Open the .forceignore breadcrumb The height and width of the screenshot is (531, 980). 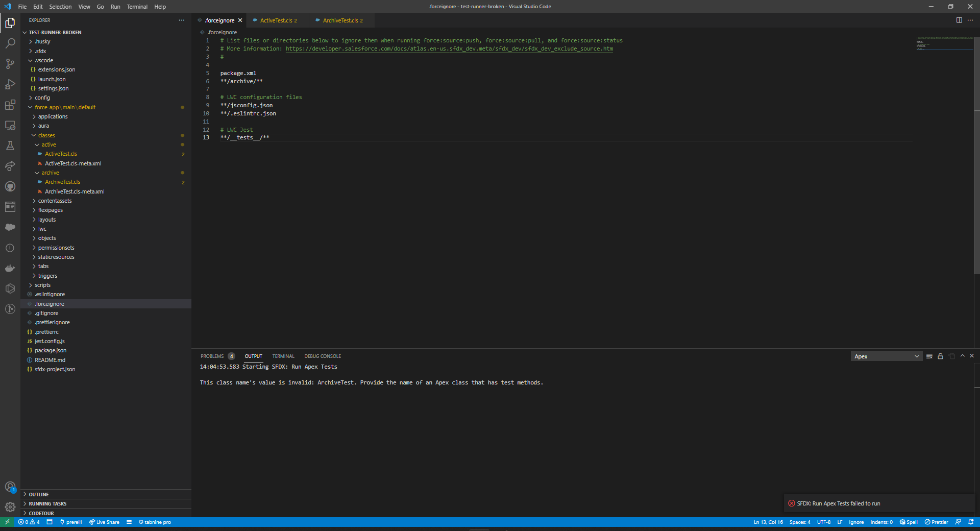click(222, 32)
